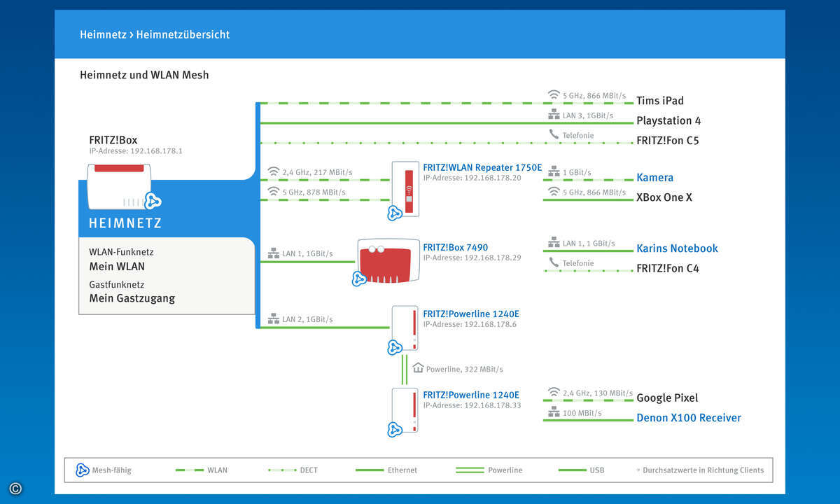Click the Heimnetz und WLAN Mesh heading
This screenshot has width=840, height=504.
pyautogui.click(x=144, y=75)
